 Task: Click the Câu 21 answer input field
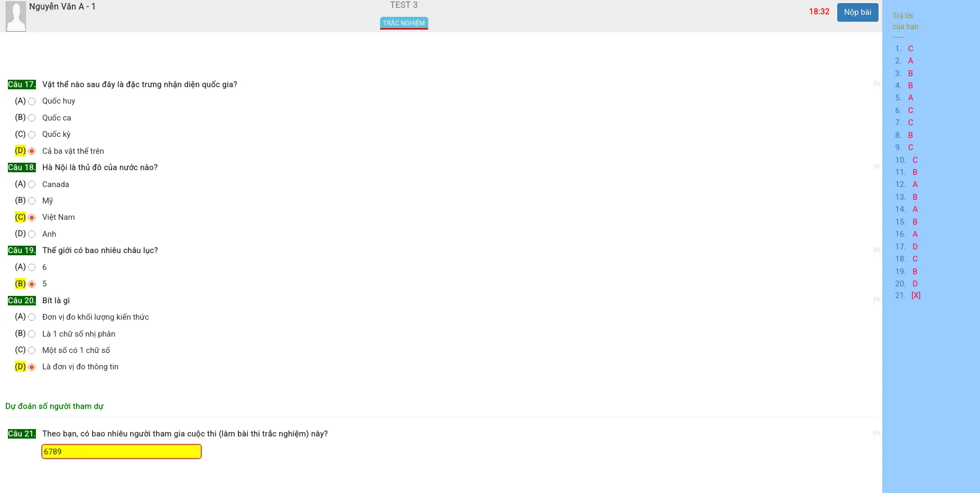tap(122, 452)
